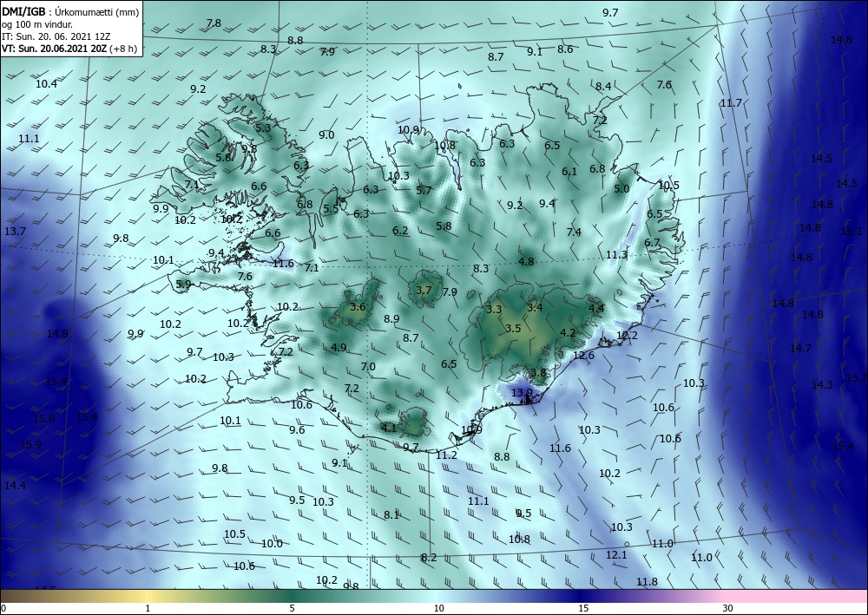Click the 5.9 value on the western peninsula
The width and height of the screenshot is (868, 615).
click(183, 285)
